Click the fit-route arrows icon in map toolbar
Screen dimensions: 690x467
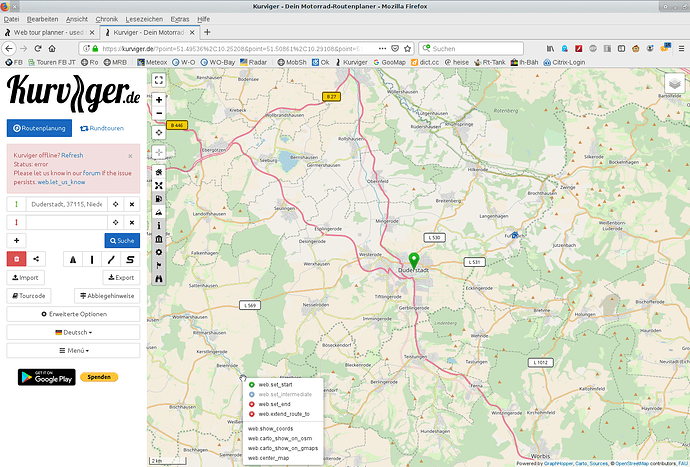pos(159,185)
